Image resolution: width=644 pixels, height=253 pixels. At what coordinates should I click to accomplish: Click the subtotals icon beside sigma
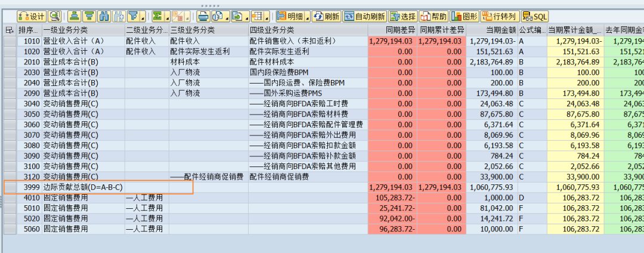pos(178,17)
